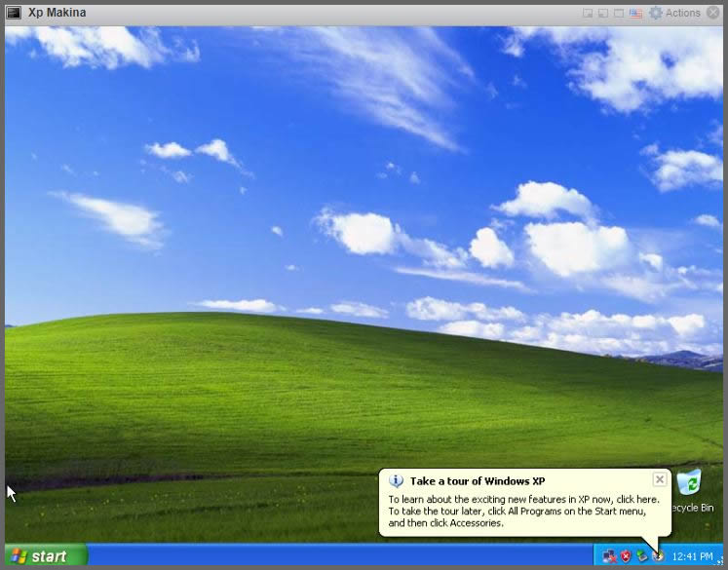The width and height of the screenshot is (728, 570).
Task: Click the disconnected network tray icon
Action: [x=609, y=556]
